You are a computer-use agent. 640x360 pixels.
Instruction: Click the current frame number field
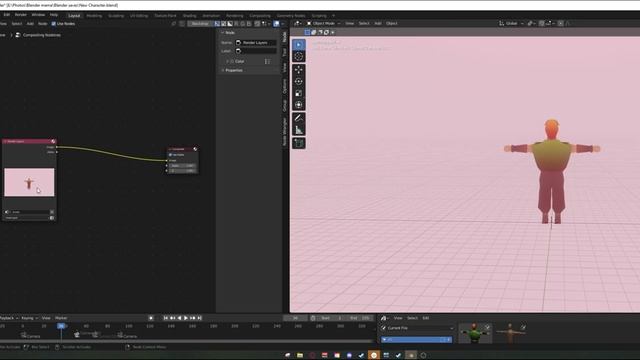coord(295,318)
